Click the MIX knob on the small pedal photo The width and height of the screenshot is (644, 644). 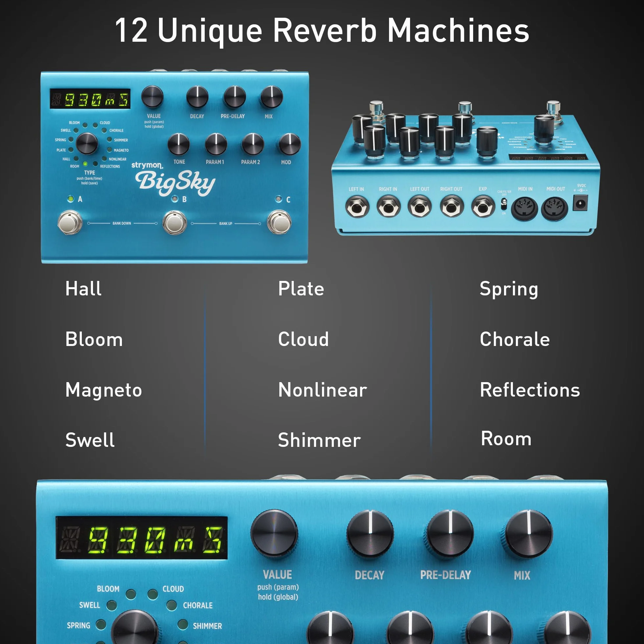272,97
